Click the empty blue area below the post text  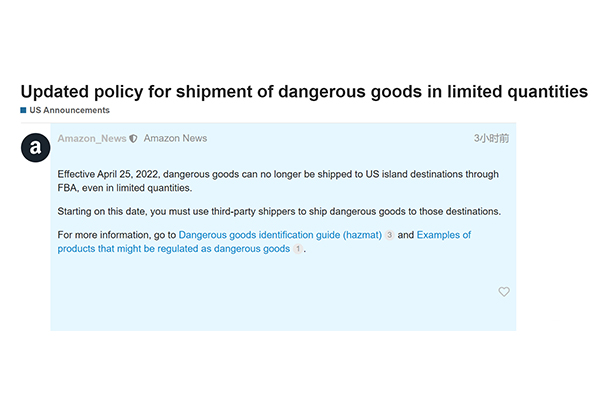coord(280,300)
